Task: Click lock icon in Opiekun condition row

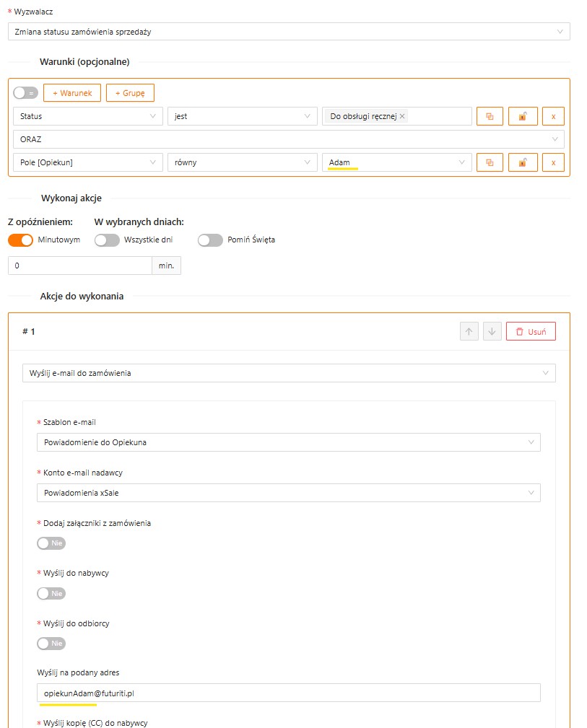Action: pyautogui.click(x=522, y=162)
